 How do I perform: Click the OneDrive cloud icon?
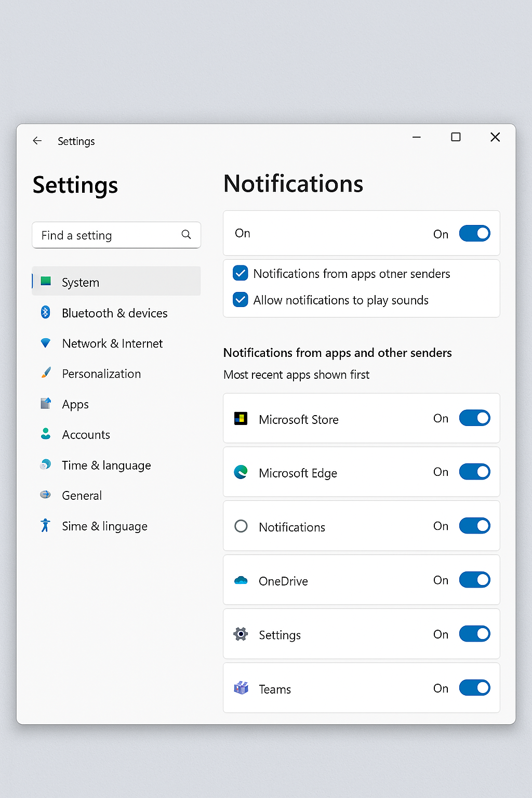(241, 580)
